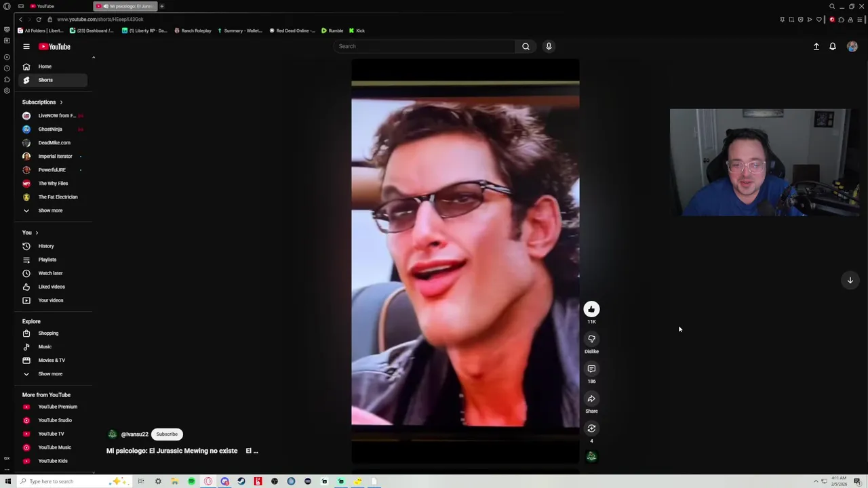Share the Short
Image resolution: width=868 pixels, height=488 pixels.
click(591, 399)
